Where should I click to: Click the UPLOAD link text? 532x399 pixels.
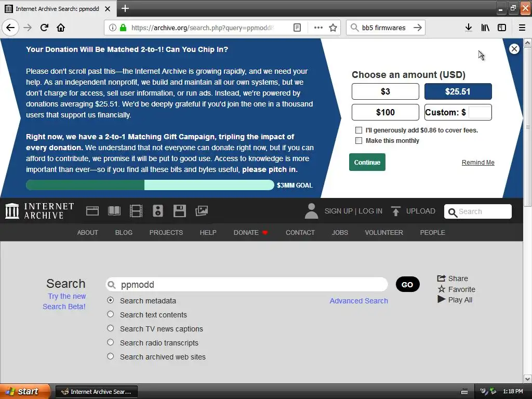(x=421, y=211)
